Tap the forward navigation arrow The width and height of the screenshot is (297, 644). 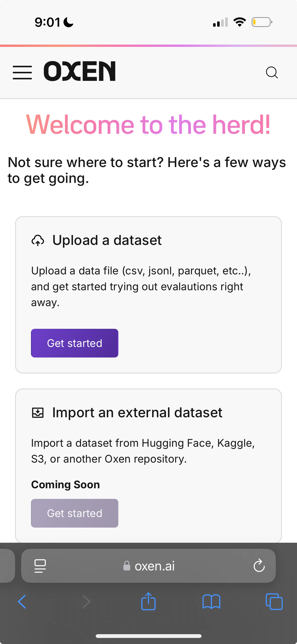pyautogui.click(x=86, y=602)
